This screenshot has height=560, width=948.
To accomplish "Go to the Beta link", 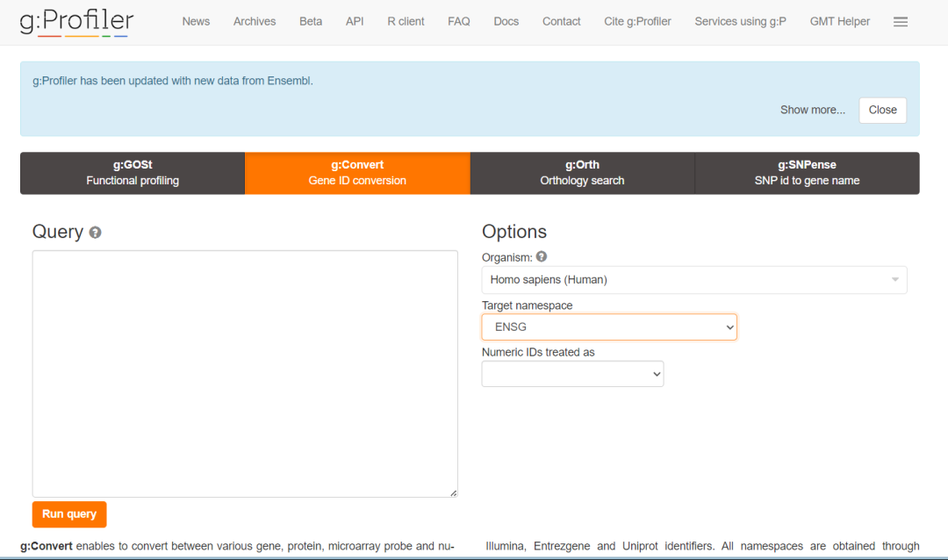I will [311, 22].
